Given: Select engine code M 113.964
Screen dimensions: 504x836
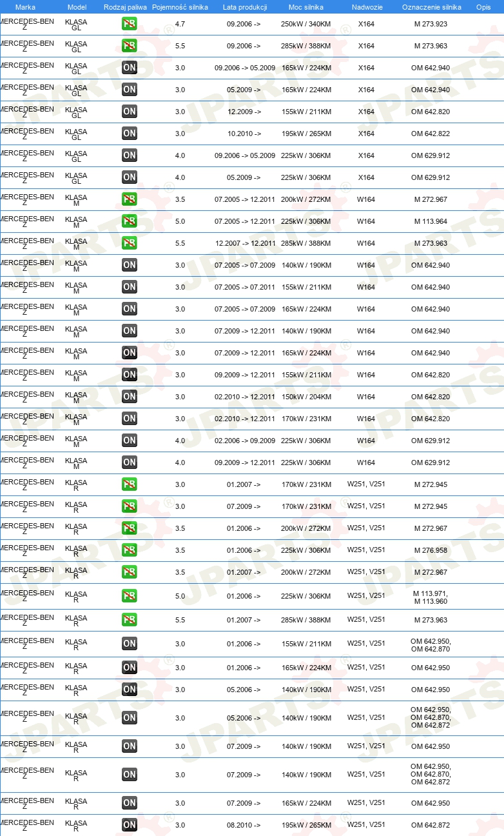Looking at the screenshot, I should click(x=431, y=221).
